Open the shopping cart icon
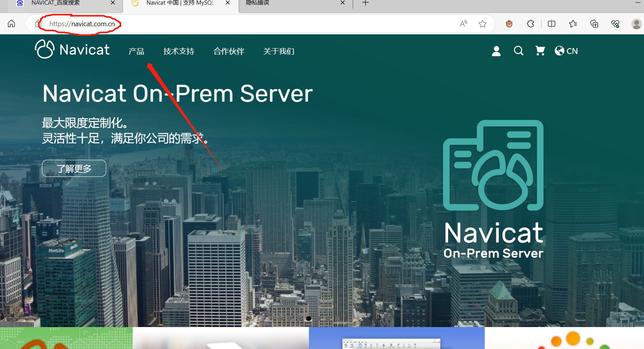The height and width of the screenshot is (349, 644). (540, 51)
